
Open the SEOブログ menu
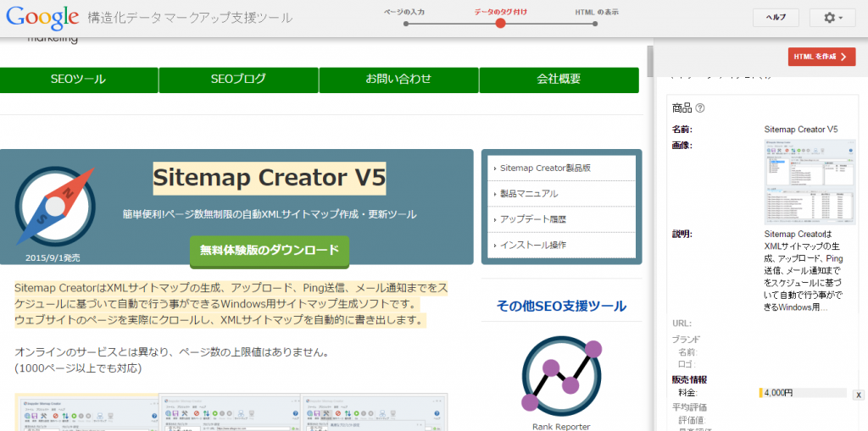(238, 80)
